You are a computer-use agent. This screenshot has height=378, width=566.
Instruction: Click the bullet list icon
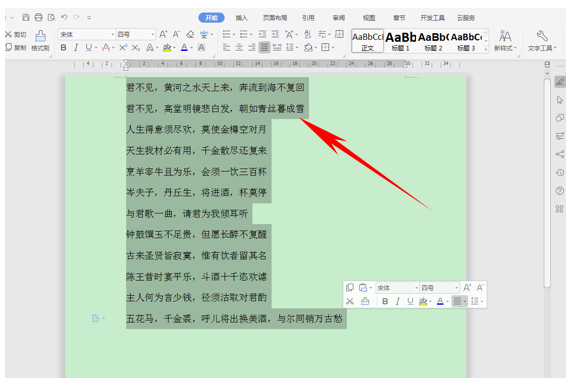(226, 34)
